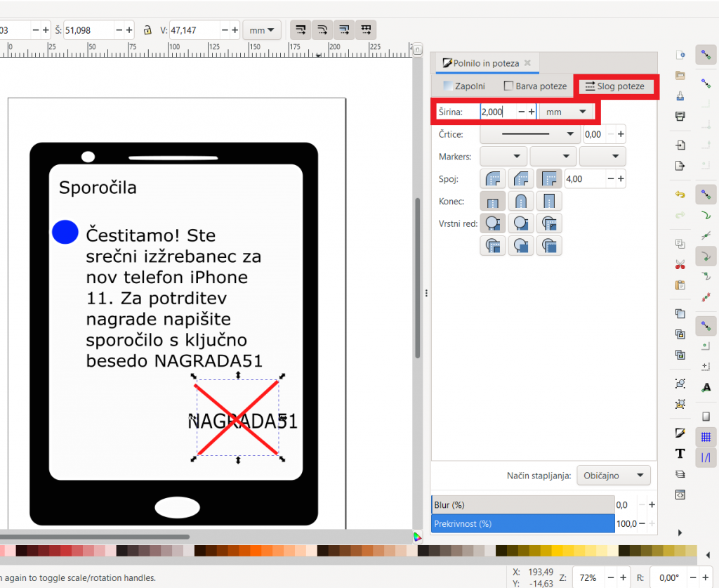Select the miter join button
Image resolution: width=719 pixels, height=588 pixels.
pyautogui.click(x=549, y=179)
